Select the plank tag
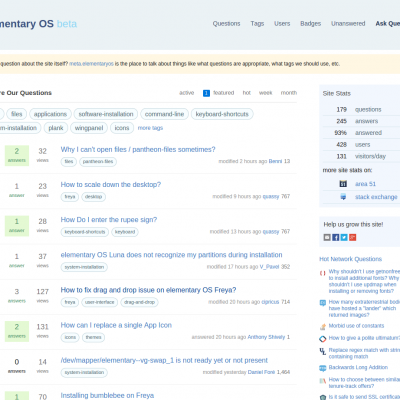The height and width of the screenshot is (400, 400). (56, 128)
